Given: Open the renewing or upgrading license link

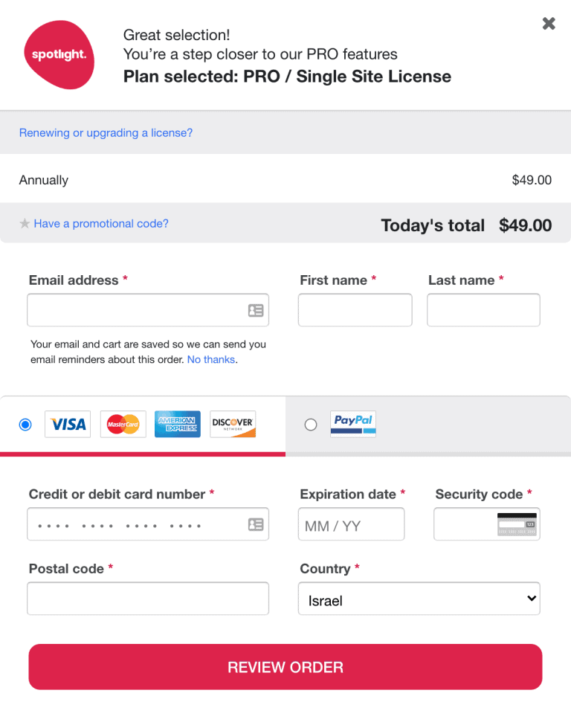Looking at the screenshot, I should [106, 132].
